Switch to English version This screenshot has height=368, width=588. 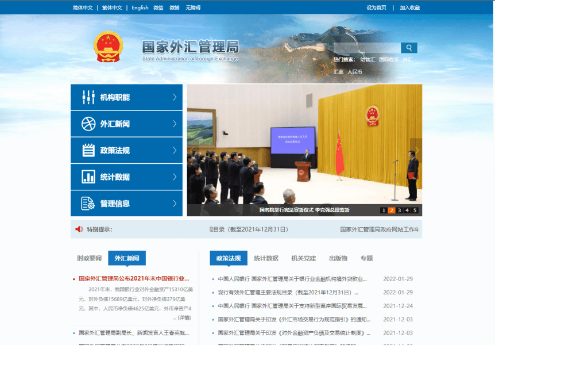coord(140,7)
